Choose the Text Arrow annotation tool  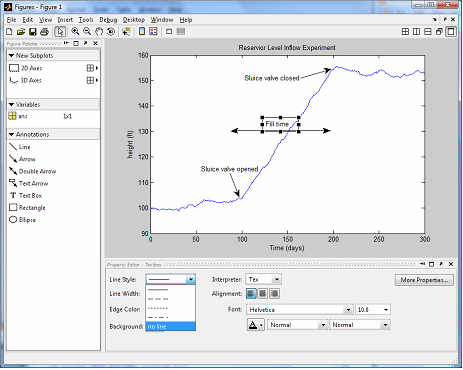pos(28,183)
